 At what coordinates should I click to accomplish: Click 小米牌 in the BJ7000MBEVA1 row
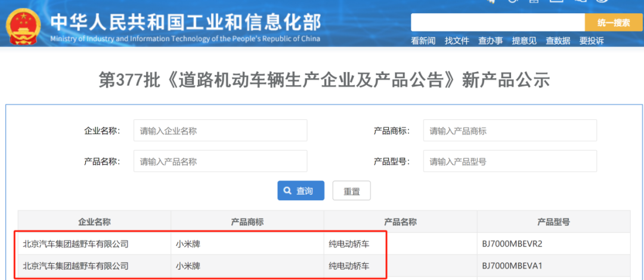(x=188, y=266)
